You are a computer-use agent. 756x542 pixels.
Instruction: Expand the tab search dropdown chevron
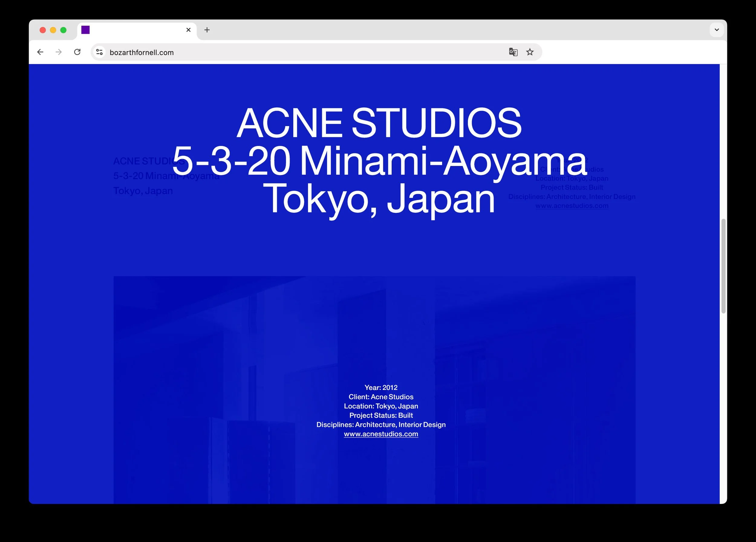(x=717, y=30)
